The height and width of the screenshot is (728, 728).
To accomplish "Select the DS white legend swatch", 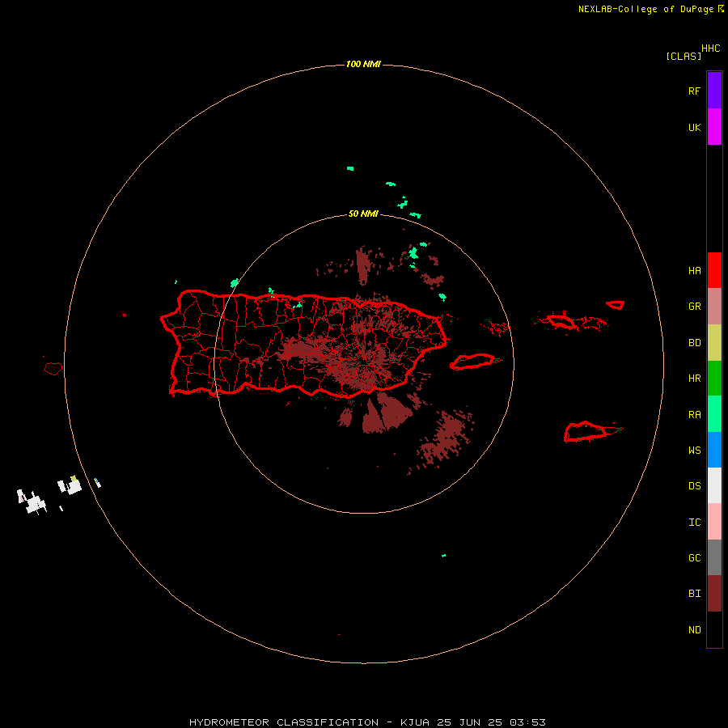I will (714, 485).
